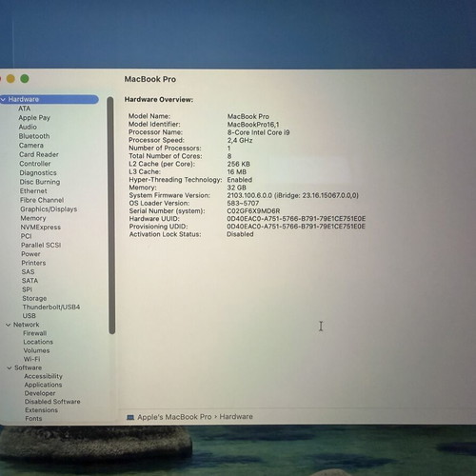Select Camera in the sidebar
Image resolution: width=476 pixels, height=476 pixels.
tap(31, 146)
